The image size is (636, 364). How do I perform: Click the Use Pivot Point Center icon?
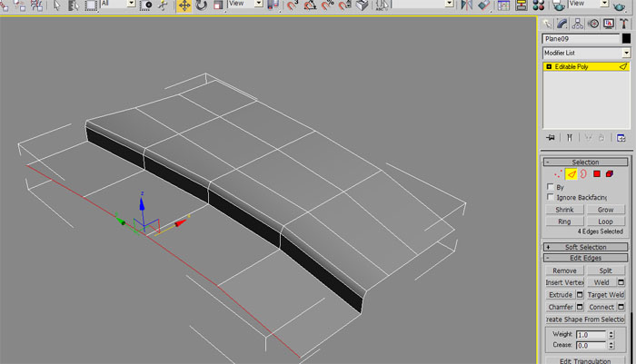[x=274, y=5]
